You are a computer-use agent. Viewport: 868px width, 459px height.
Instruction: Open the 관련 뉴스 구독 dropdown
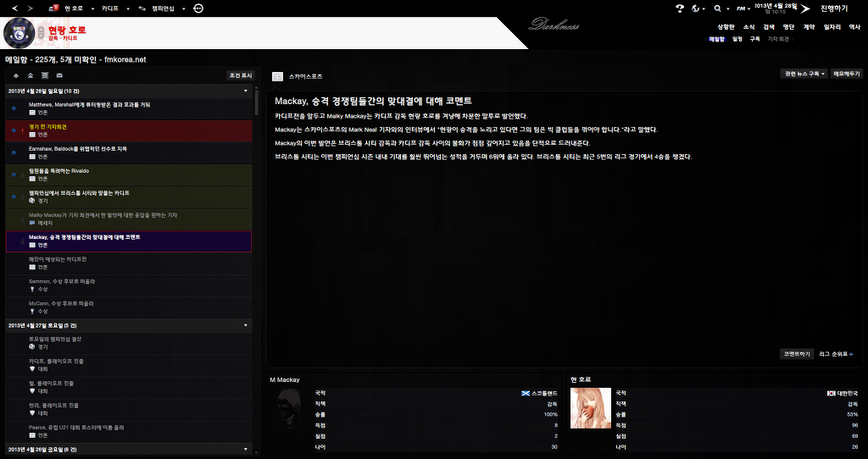pos(804,74)
